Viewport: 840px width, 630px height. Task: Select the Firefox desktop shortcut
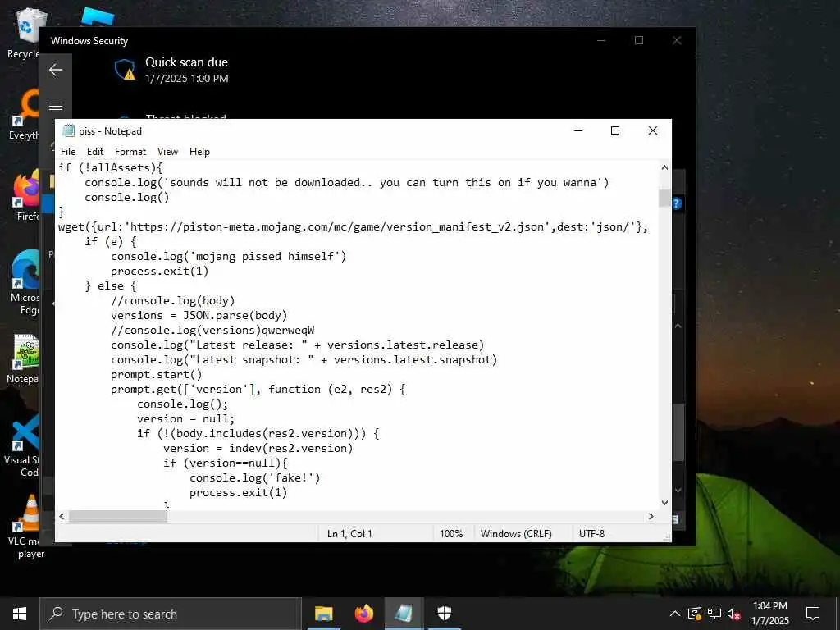coord(25,195)
